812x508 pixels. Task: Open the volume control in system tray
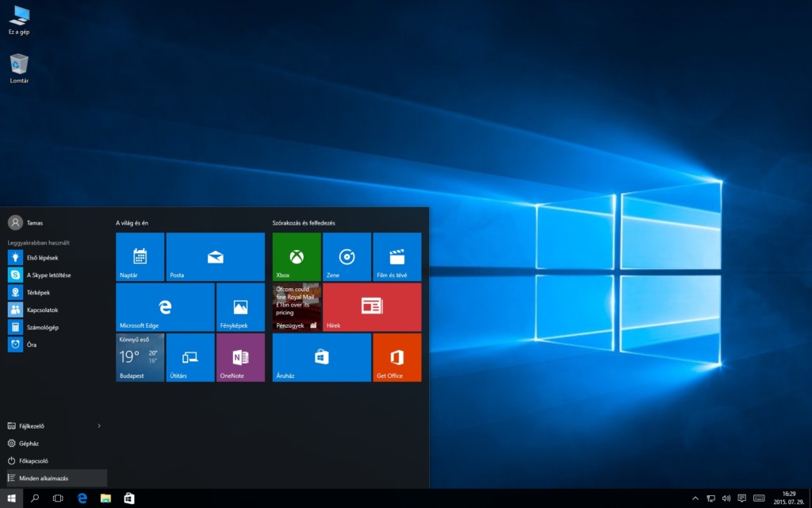pos(726,498)
